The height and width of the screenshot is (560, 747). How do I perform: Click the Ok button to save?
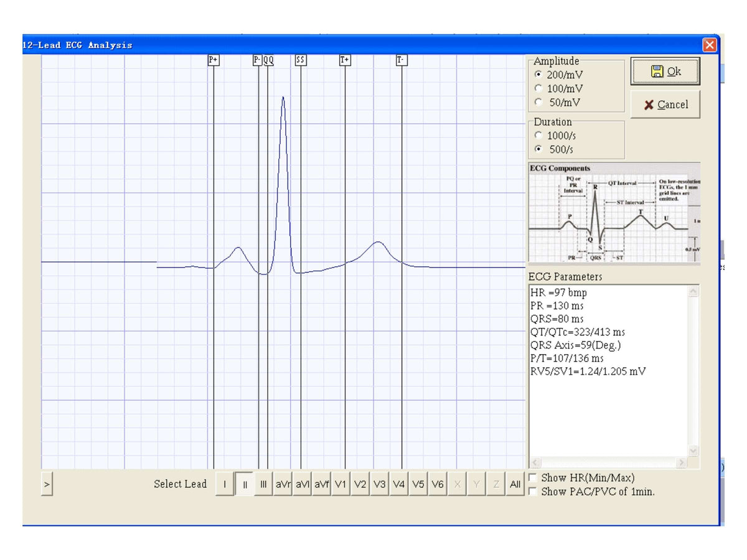click(x=665, y=72)
